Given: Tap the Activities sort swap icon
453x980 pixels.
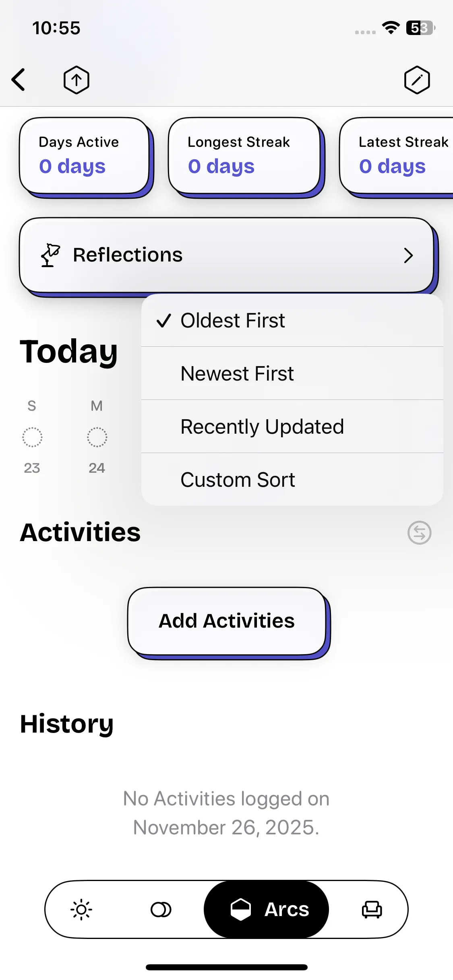Looking at the screenshot, I should 419,533.
